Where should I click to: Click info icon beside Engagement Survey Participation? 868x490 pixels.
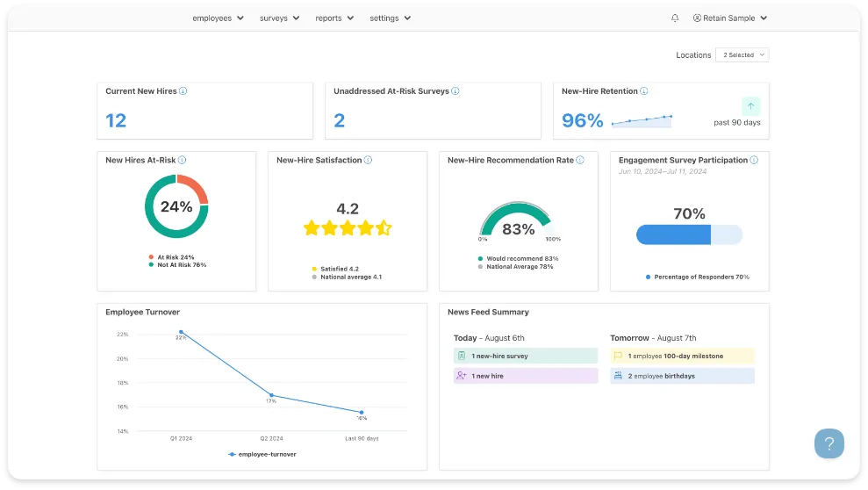(x=754, y=161)
